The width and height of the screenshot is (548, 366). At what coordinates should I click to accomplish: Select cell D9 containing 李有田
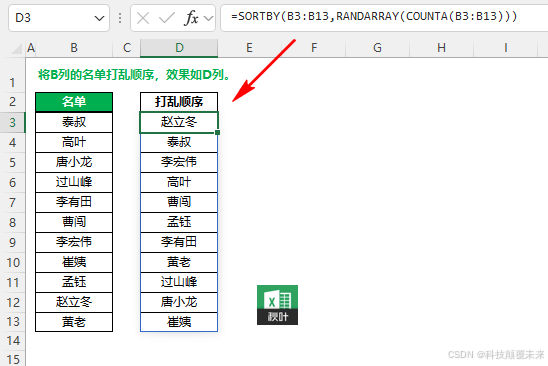[179, 242]
